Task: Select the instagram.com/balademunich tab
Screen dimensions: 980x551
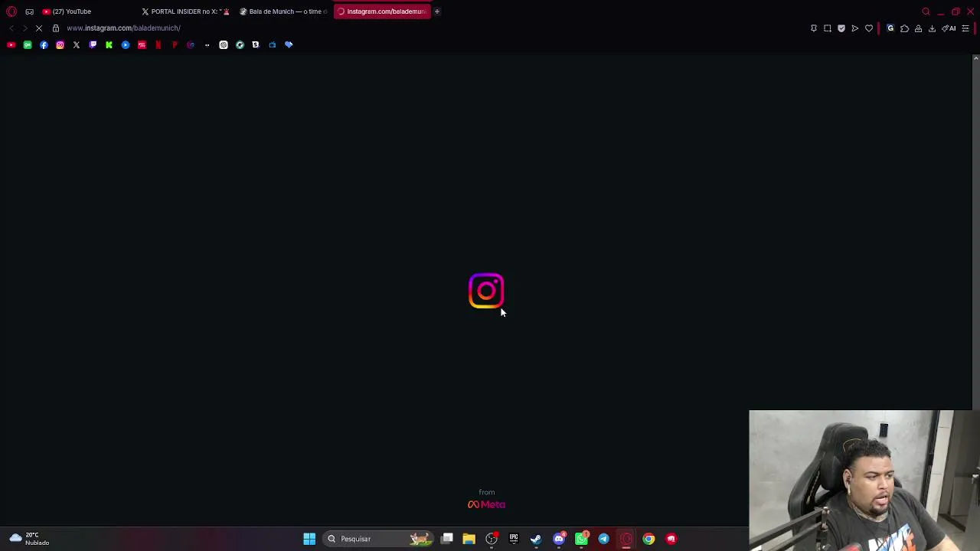Action: click(382, 11)
